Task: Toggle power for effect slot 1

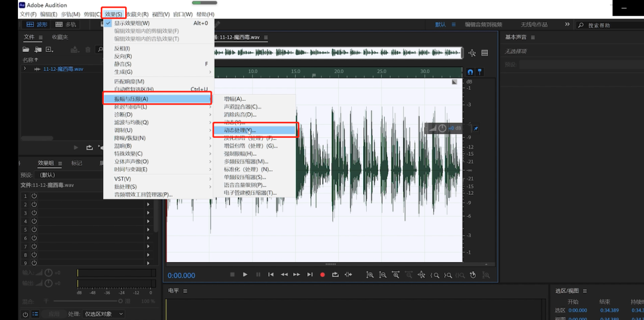Action: pyautogui.click(x=34, y=196)
